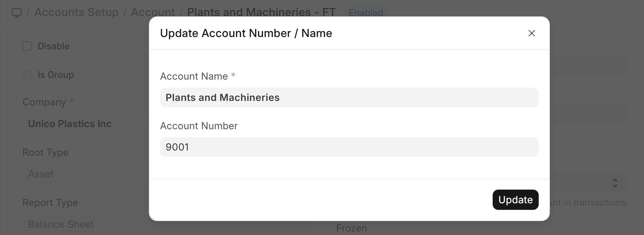The image size is (644, 235).
Task: Click the Account Name label
Action: (194, 76)
